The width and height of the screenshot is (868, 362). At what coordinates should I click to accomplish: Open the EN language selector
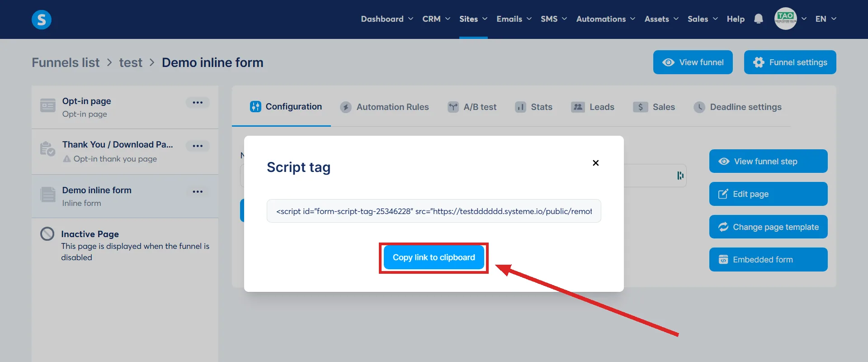[826, 19]
